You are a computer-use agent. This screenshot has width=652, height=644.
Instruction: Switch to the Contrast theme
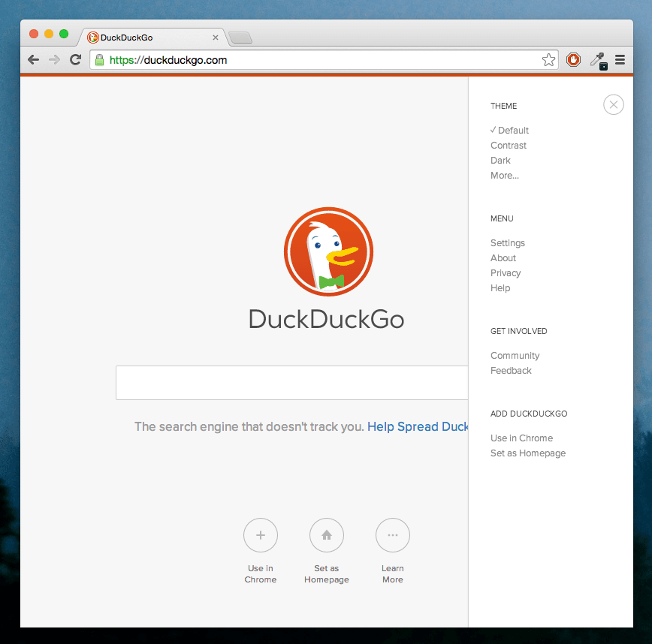tap(508, 145)
